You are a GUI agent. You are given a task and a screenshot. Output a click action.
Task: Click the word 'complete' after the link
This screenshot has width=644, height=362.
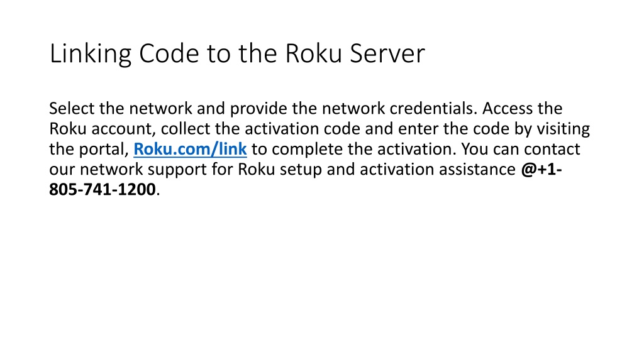pyautogui.click(x=307, y=150)
